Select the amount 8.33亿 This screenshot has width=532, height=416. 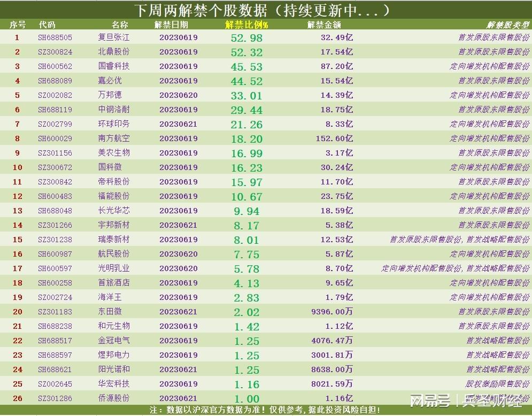tap(340, 124)
